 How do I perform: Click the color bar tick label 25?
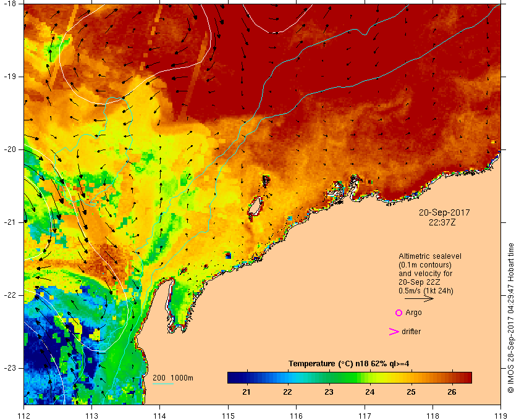[x=411, y=392]
